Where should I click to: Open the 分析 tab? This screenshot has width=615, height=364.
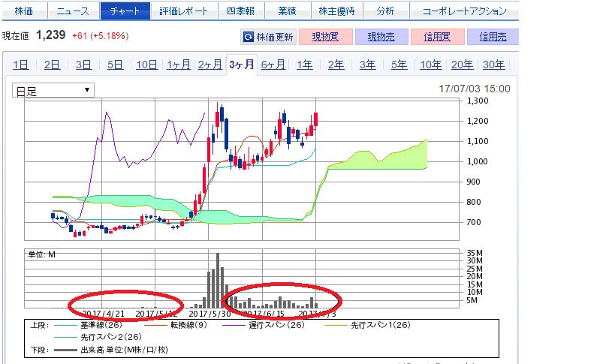pos(385,11)
